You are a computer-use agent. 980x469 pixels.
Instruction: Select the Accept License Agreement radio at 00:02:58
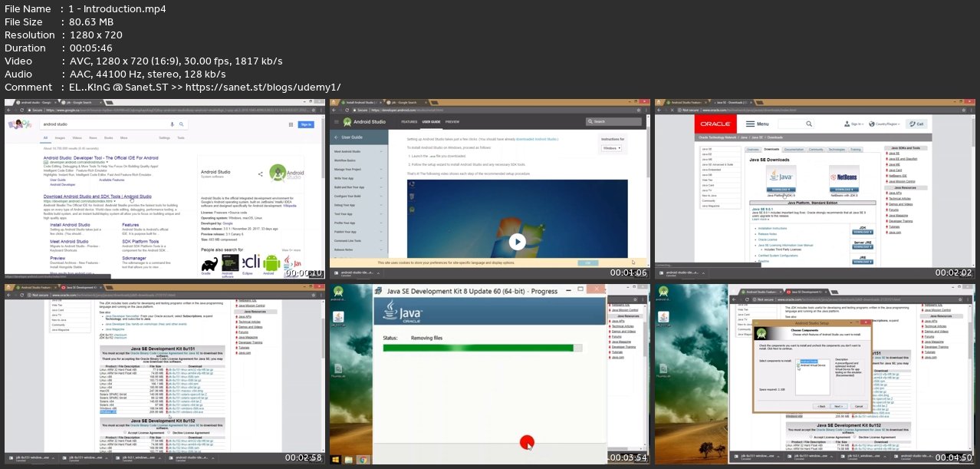tap(126, 434)
